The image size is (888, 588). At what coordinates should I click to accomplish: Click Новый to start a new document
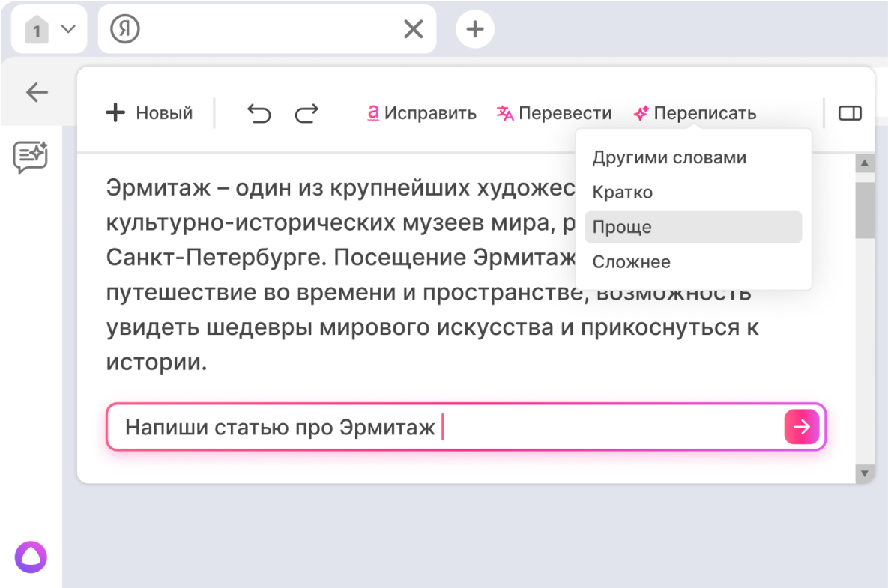click(x=150, y=113)
